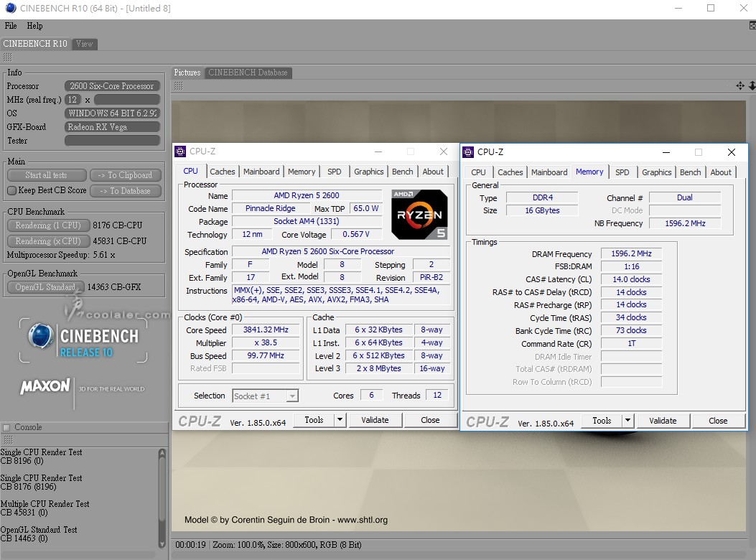
Task: Open Caches tab in left CPU-Z window
Action: (223, 172)
